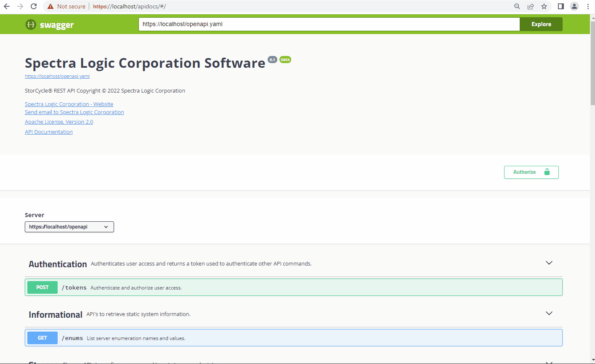Collapse the Authentication section chevron
595x364 pixels.
(x=549, y=263)
